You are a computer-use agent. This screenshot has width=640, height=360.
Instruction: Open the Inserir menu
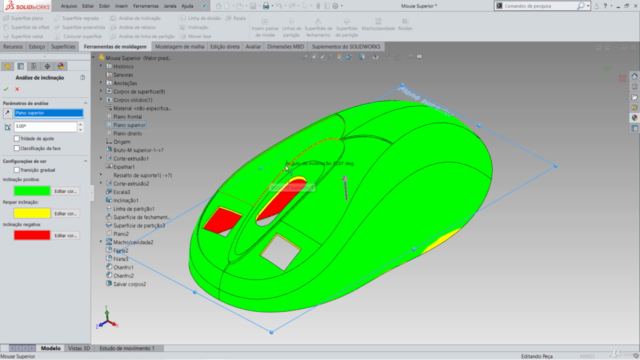pos(121,6)
